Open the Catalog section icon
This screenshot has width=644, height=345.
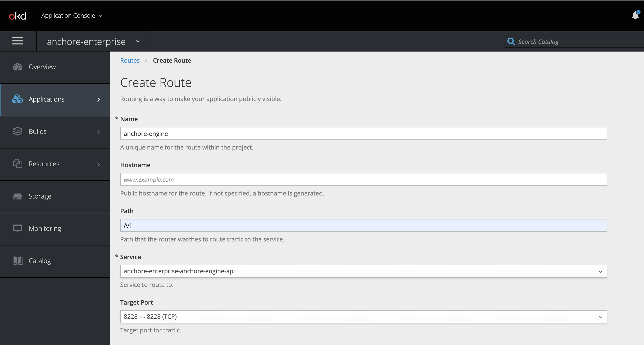click(x=17, y=260)
